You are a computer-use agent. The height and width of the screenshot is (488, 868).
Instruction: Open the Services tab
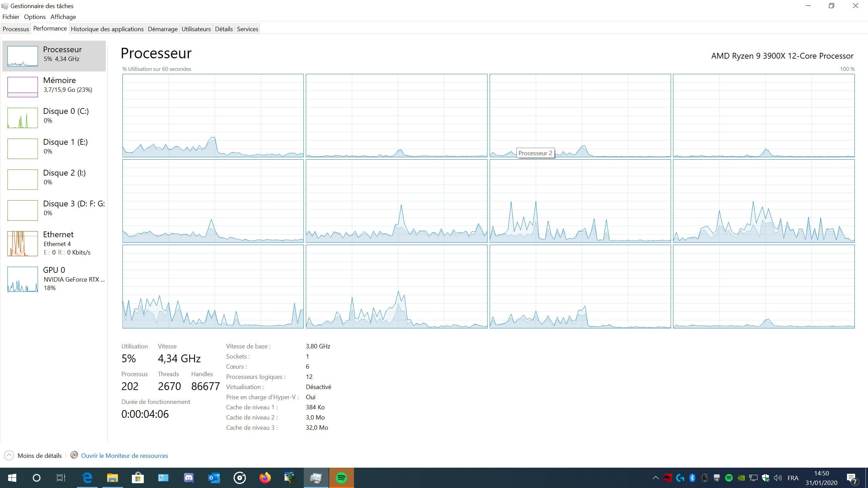pos(247,29)
